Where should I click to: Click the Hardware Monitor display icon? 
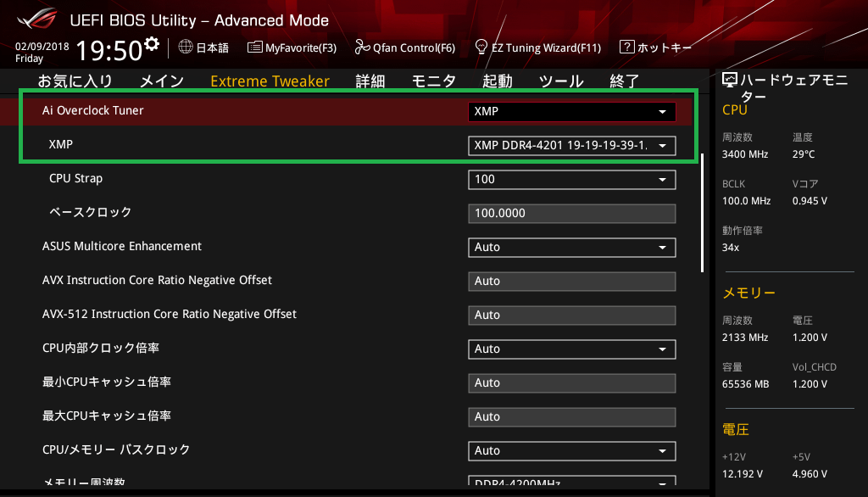click(730, 81)
